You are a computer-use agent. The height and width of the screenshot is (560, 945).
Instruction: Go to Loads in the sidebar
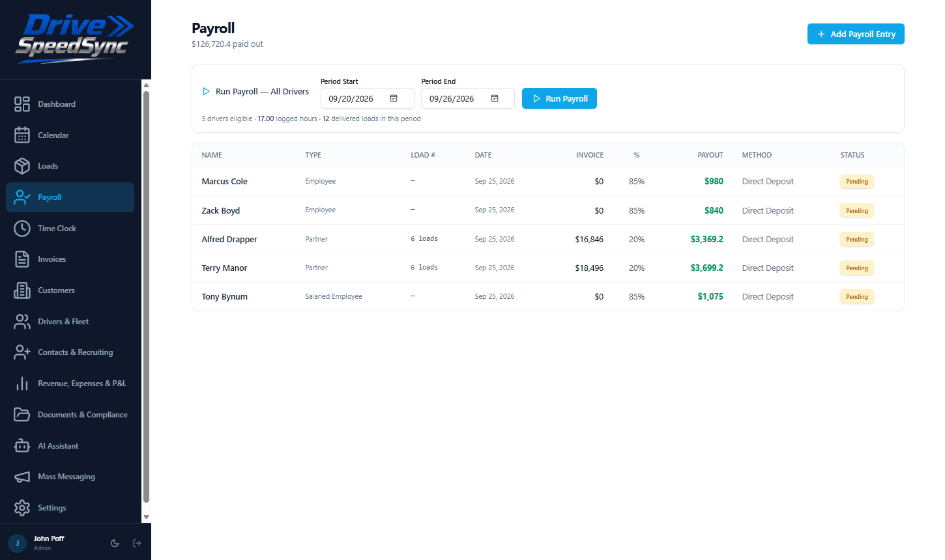point(70,166)
